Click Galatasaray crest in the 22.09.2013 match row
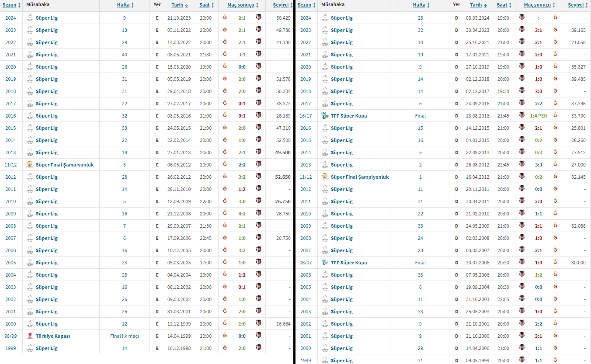This screenshot has width=591, height=364. coord(555,152)
